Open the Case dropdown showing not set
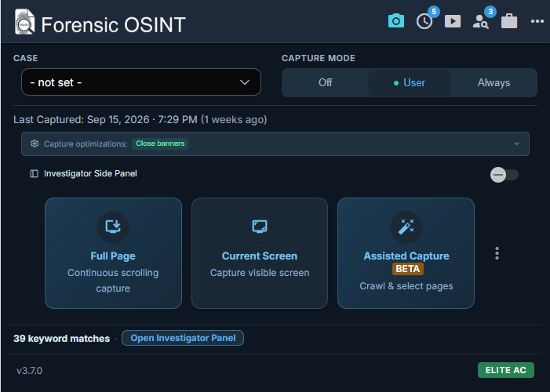Image resolution: width=550 pixels, height=392 pixels. pos(141,82)
